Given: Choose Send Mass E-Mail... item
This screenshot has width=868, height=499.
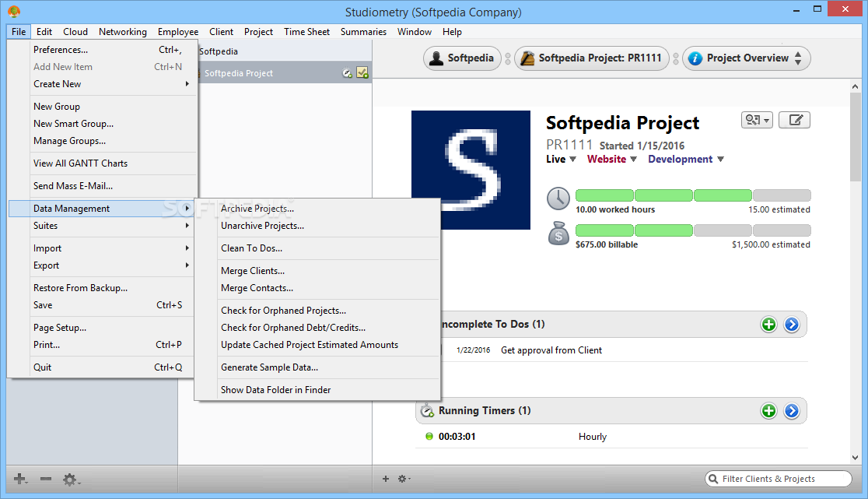Looking at the screenshot, I should (x=102, y=186).
